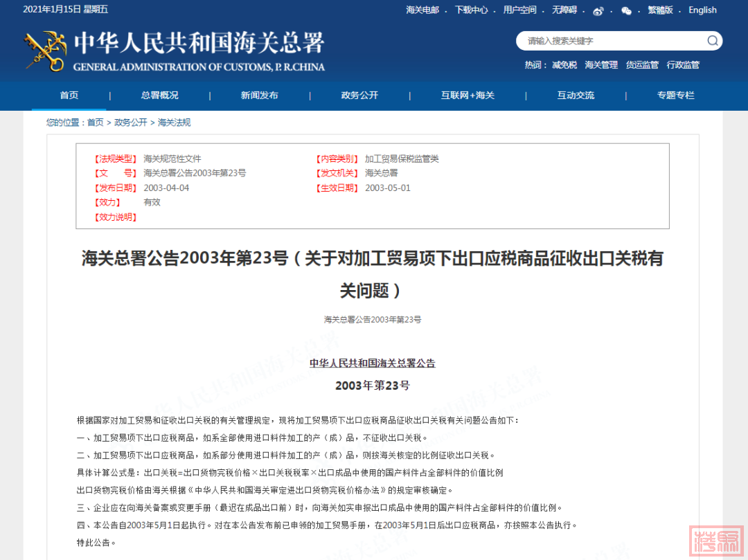Click label 【效力说明】
This screenshot has height=560, width=748.
116,217
